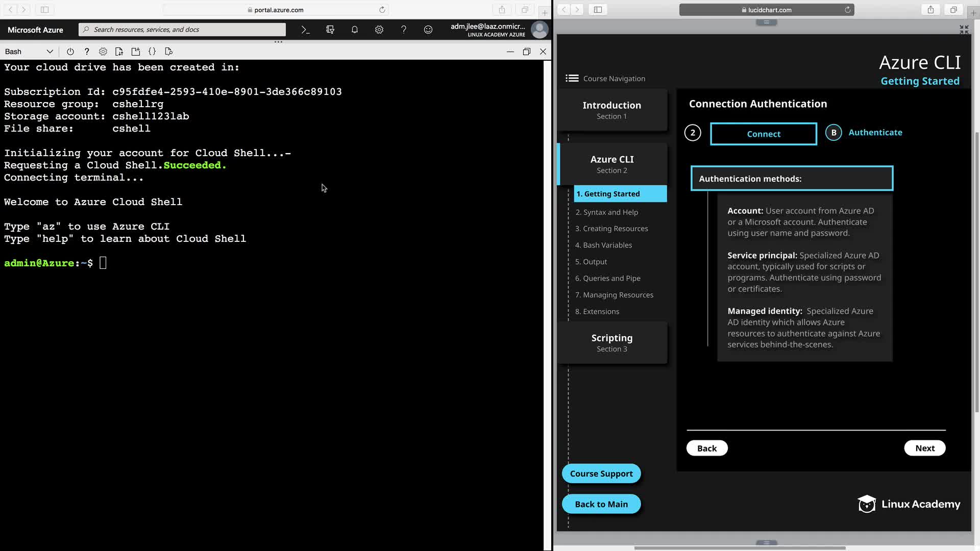Expand the Scripting Section 3 panel

tap(612, 342)
